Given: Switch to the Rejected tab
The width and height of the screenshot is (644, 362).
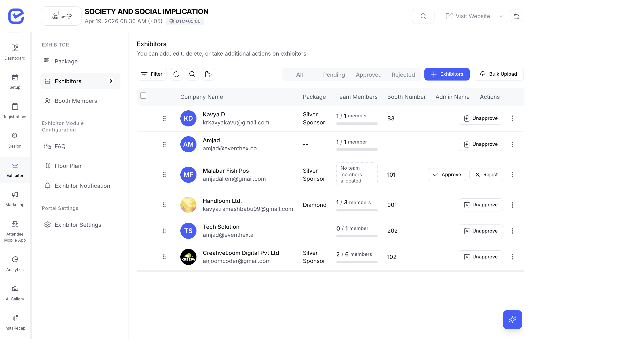Looking at the screenshot, I should (x=403, y=75).
